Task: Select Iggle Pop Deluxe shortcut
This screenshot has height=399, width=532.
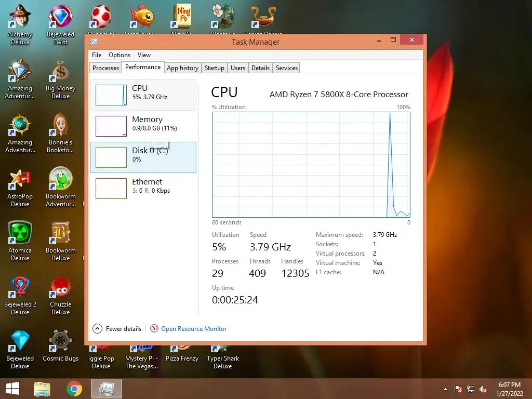Action: [101, 358]
